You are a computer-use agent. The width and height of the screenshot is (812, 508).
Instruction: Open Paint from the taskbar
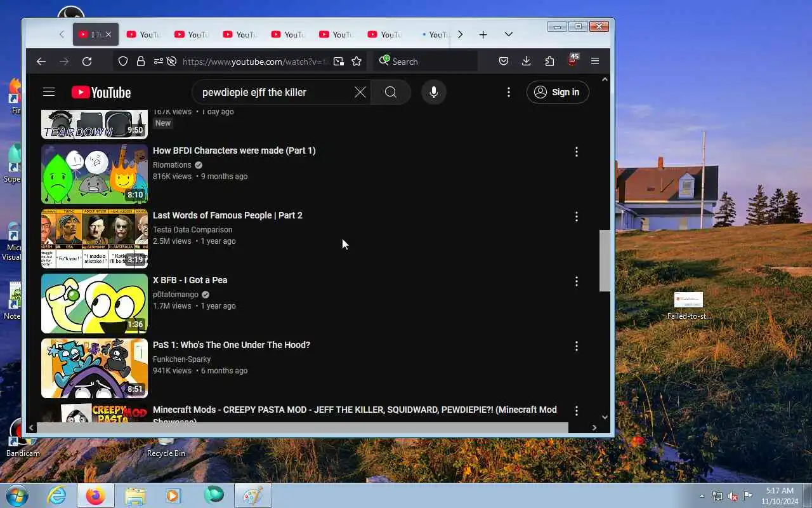[x=252, y=495]
